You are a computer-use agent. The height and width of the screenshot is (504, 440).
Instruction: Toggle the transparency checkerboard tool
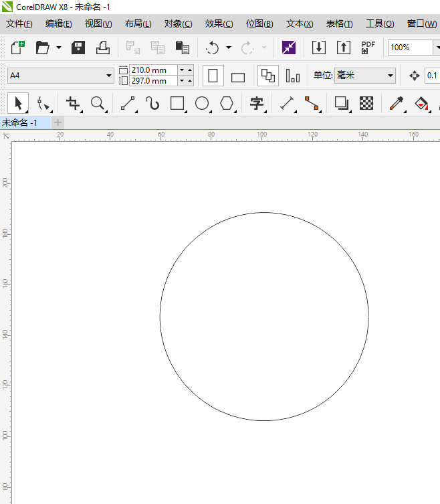(x=366, y=103)
